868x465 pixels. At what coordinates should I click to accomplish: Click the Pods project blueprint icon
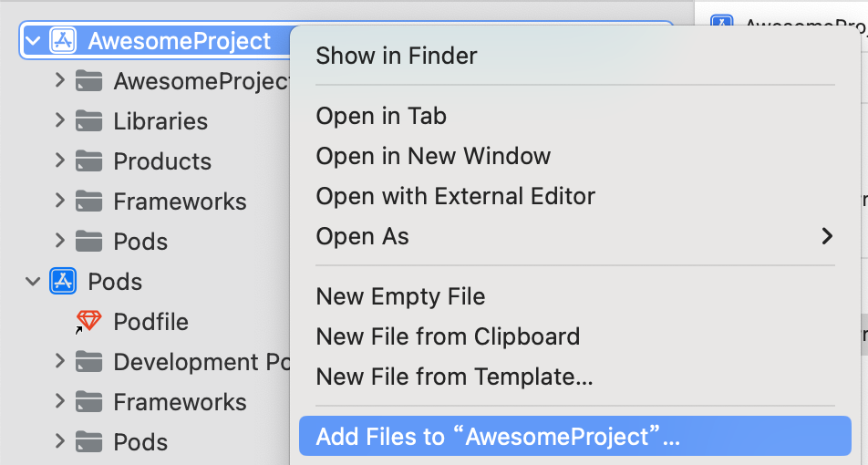pos(63,281)
